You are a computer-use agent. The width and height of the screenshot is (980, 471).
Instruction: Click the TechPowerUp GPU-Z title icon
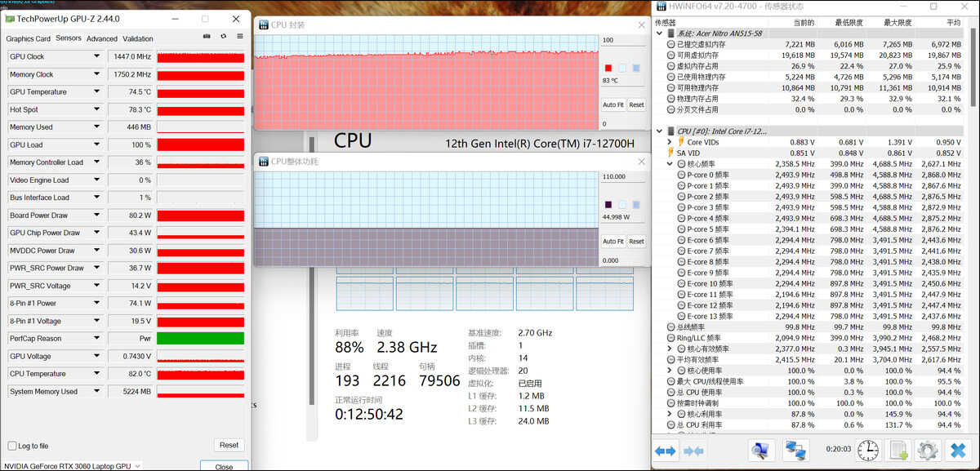[9, 18]
